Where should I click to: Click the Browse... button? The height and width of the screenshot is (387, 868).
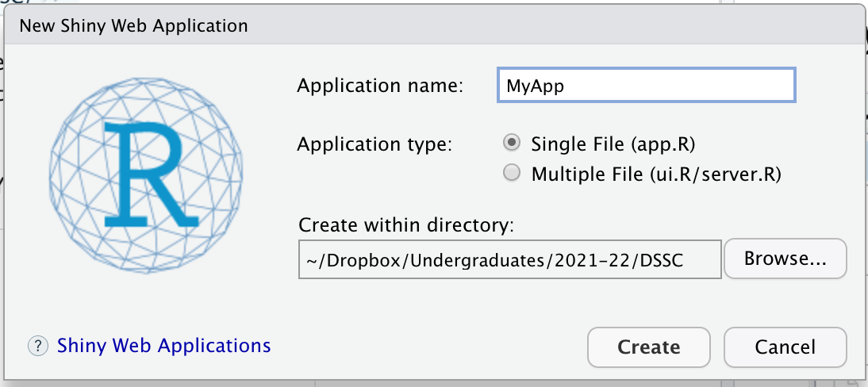click(x=785, y=259)
